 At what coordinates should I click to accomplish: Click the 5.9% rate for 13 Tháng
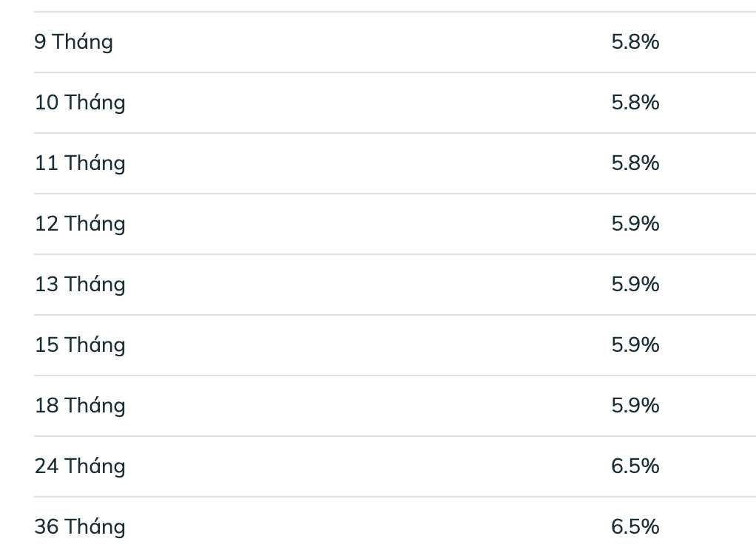pos(635,285)
